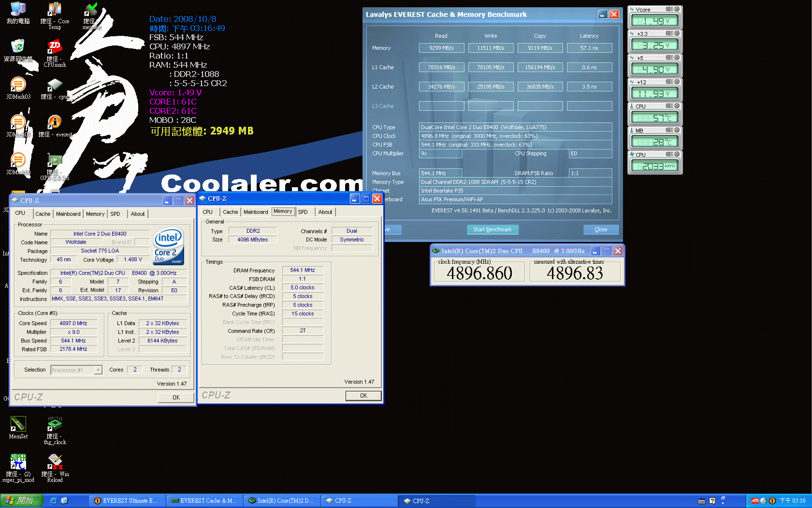Click the Rated FSB 2176.4 MHz field

point(73,349)
